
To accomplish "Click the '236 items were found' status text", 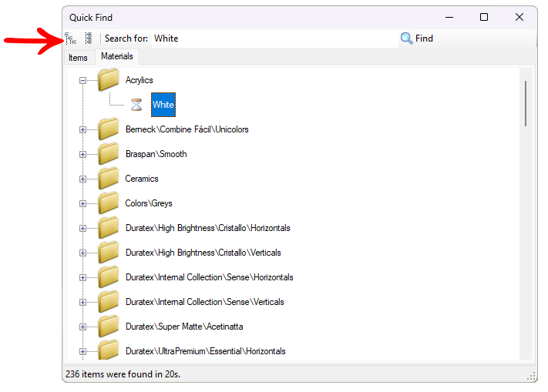I will (123, 374).
